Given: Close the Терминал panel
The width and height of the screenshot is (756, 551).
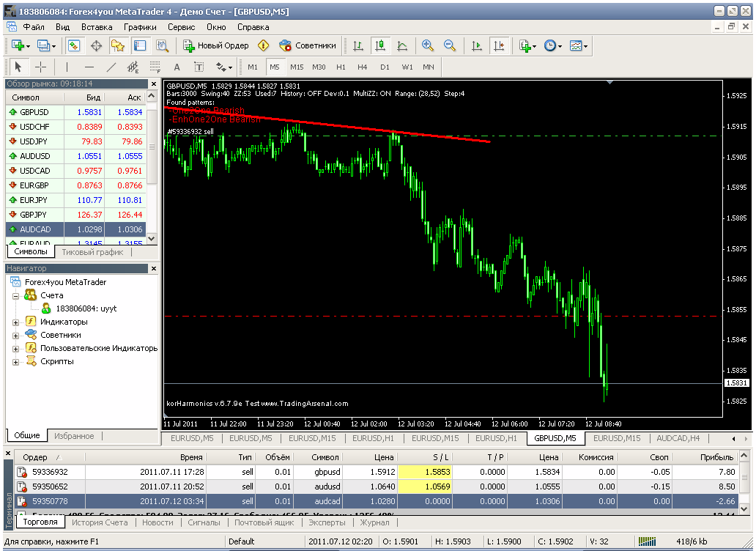Looking at the screenshot, I should click(x=8, y=454).
